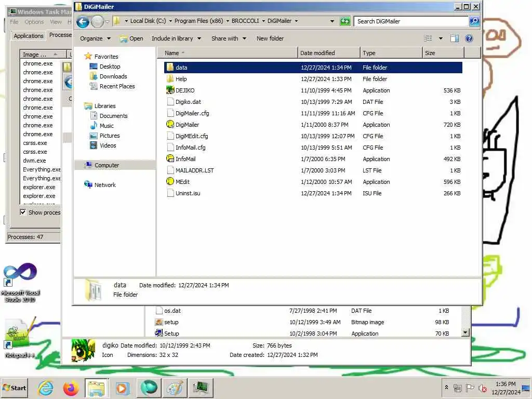Open the Include in library dropdown
This screenshot has height=399, width=532.
pyautogui.click(x=176, y=38)
